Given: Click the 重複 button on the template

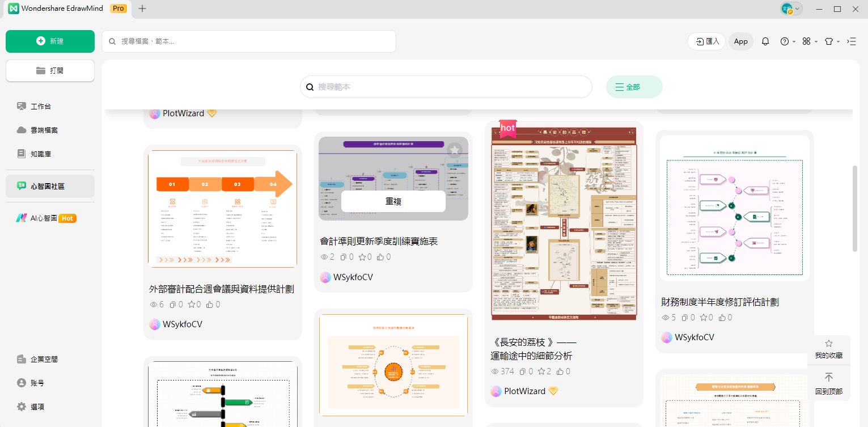Looking at the screenshot, I should point(393,201).
